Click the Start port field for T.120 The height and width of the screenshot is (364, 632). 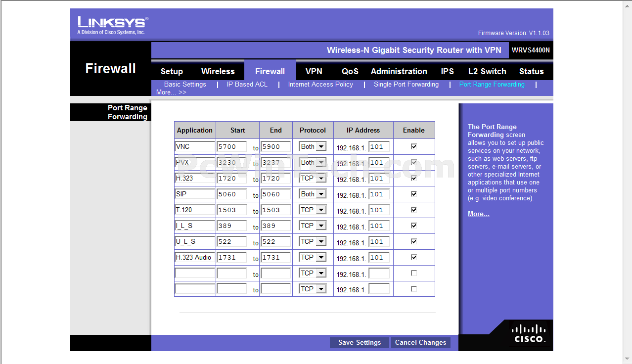pyautogui.click(x=231, y=210)
